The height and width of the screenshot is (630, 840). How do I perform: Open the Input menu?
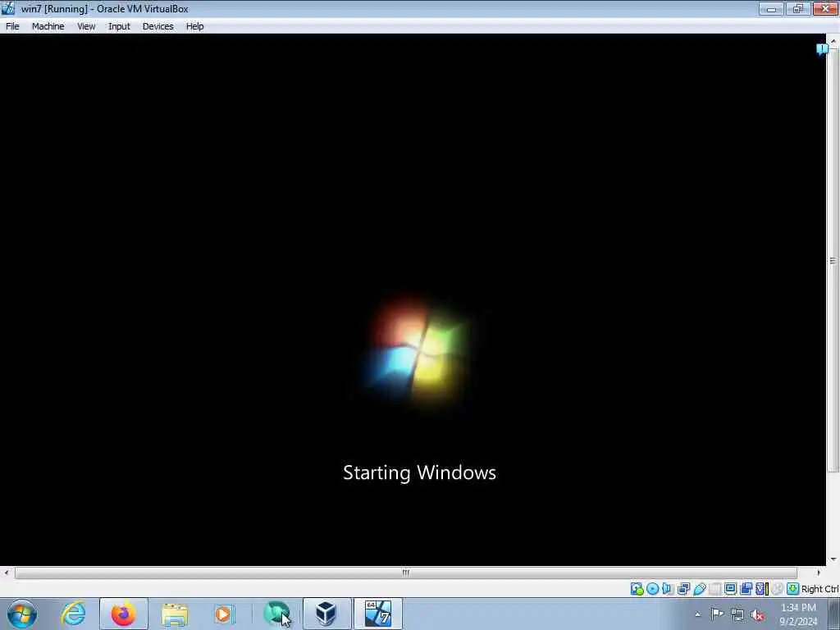coord(119,26)
